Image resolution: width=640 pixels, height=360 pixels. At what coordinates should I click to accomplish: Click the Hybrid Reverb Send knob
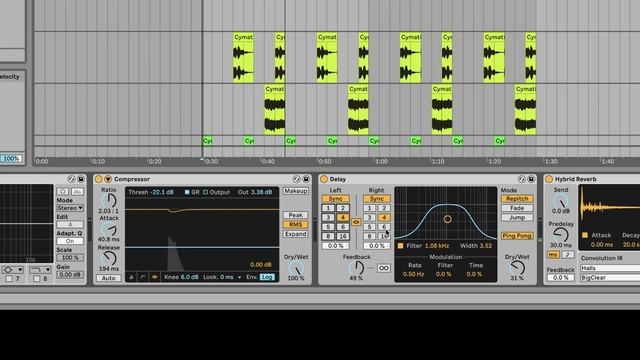pyautogui.click(x=561, y=201)
